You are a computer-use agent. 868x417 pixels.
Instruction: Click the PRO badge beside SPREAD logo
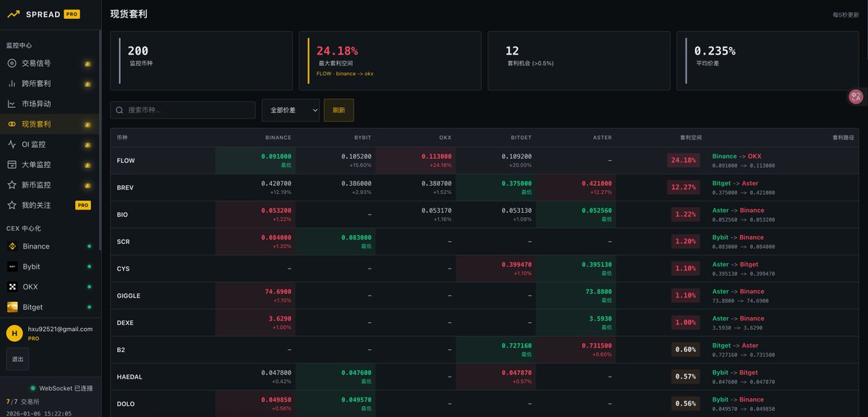click(72, 14)
